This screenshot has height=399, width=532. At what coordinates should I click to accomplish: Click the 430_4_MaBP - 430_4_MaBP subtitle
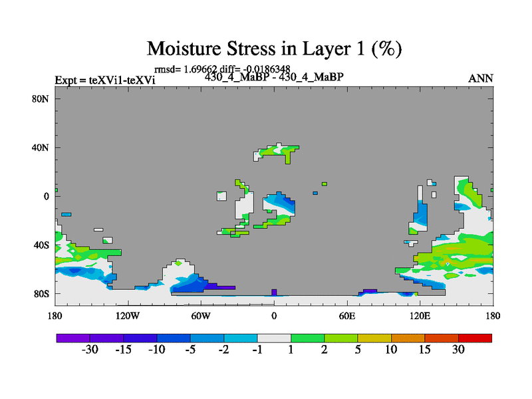coord(274,76)
